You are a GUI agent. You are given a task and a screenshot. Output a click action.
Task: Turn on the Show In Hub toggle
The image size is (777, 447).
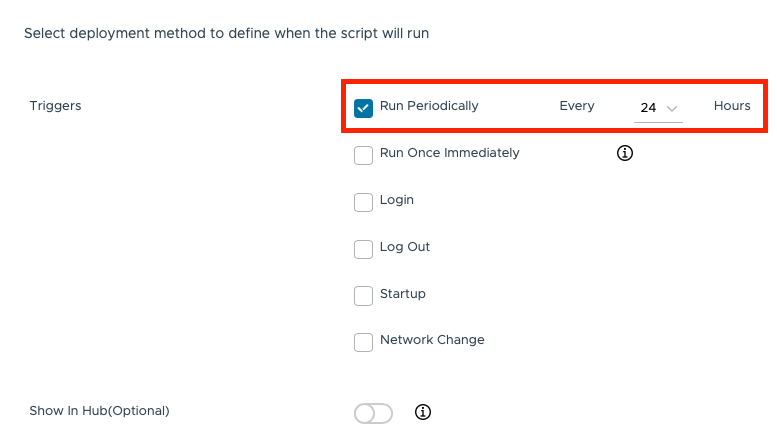(373, 413)
